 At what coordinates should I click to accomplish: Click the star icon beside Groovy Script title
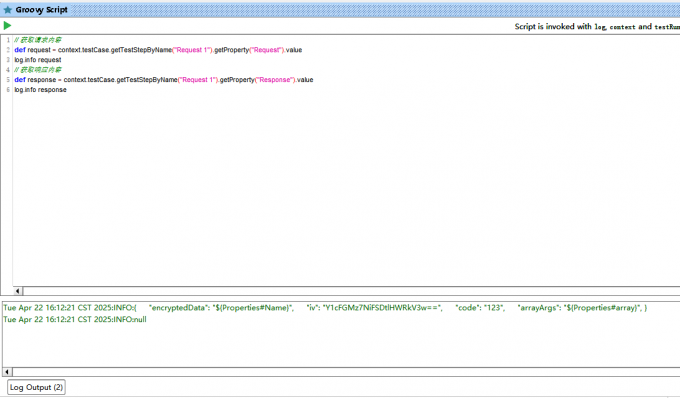coord(7,10)
